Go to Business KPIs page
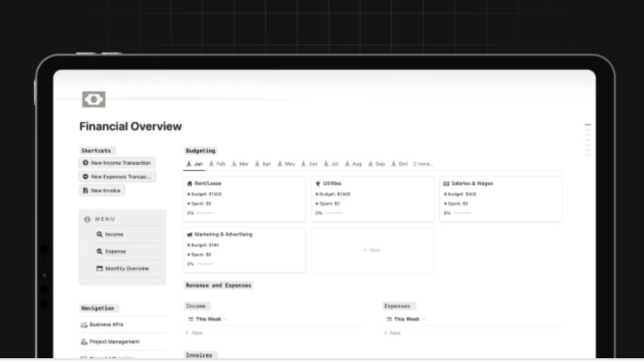The width and height of the screenshot is (644, 362). click(107, 324)
